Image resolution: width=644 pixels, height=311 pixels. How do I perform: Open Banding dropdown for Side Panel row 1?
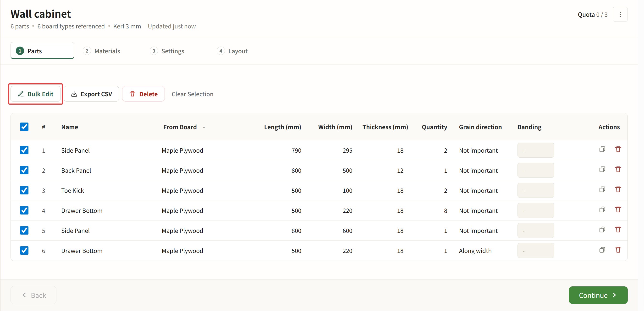[535, 150]
